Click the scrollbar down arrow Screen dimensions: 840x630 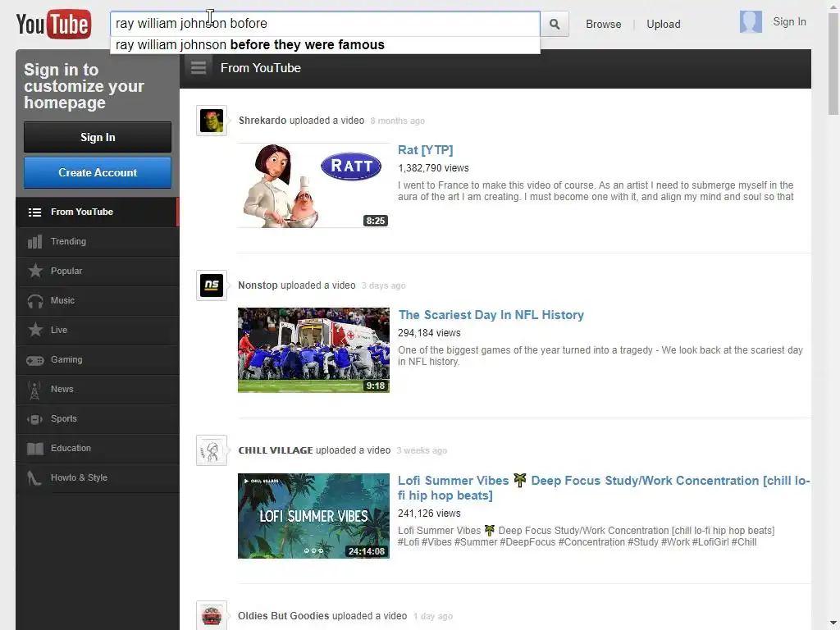tap(833, 624)
